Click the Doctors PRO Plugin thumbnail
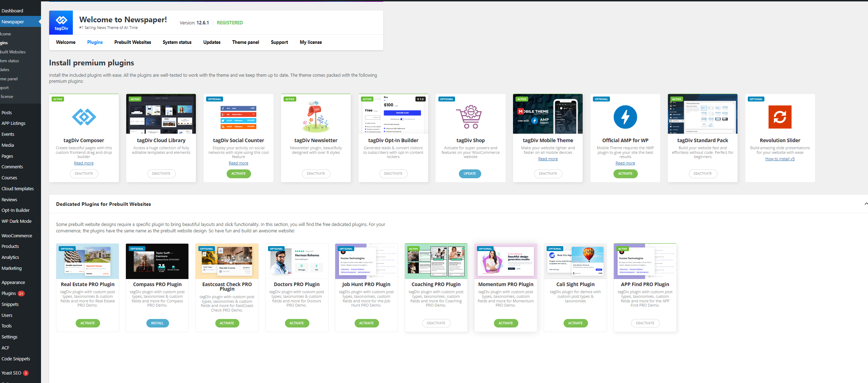 [x=297, y=261]
